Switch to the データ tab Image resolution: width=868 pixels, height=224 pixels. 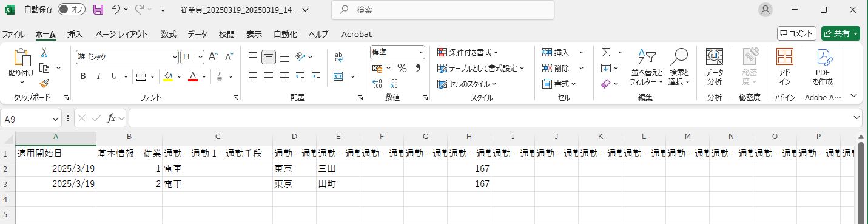[197, 34]
